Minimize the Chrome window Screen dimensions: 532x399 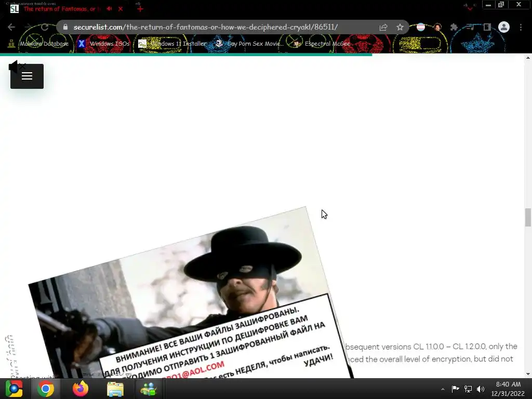click(488, 5)
